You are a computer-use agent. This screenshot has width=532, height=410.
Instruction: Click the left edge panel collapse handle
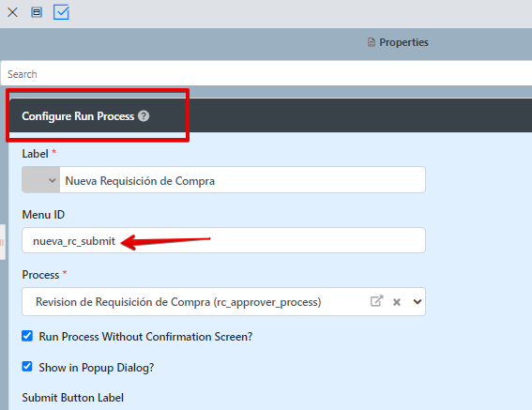tap(3, 242)
